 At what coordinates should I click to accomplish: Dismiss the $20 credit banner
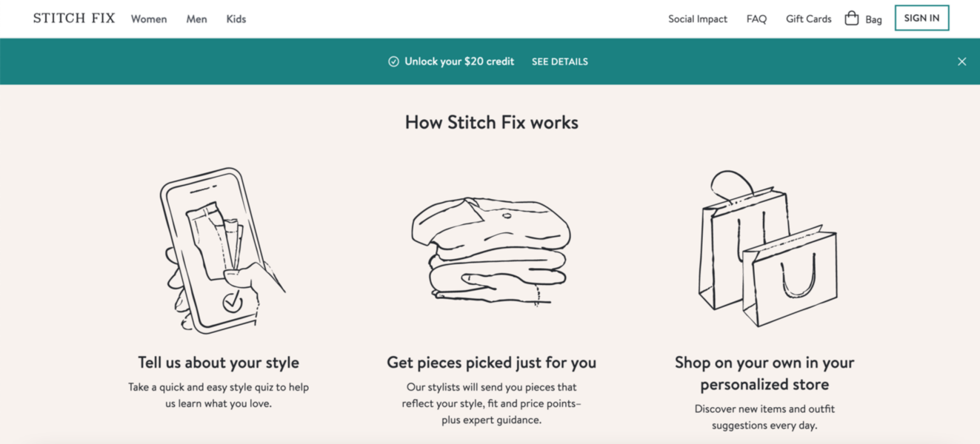tap(961, 61)
